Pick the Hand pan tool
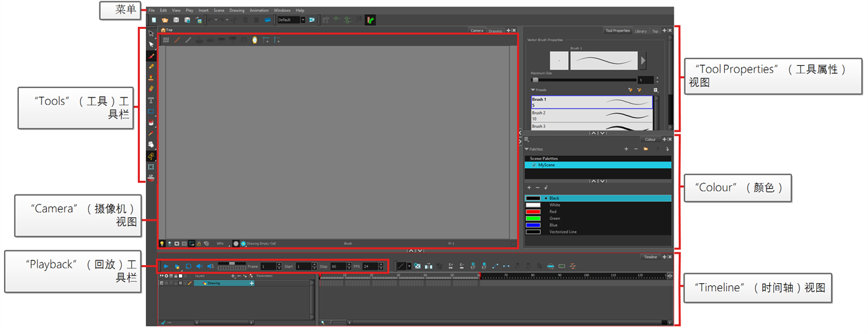 point(151,144)
